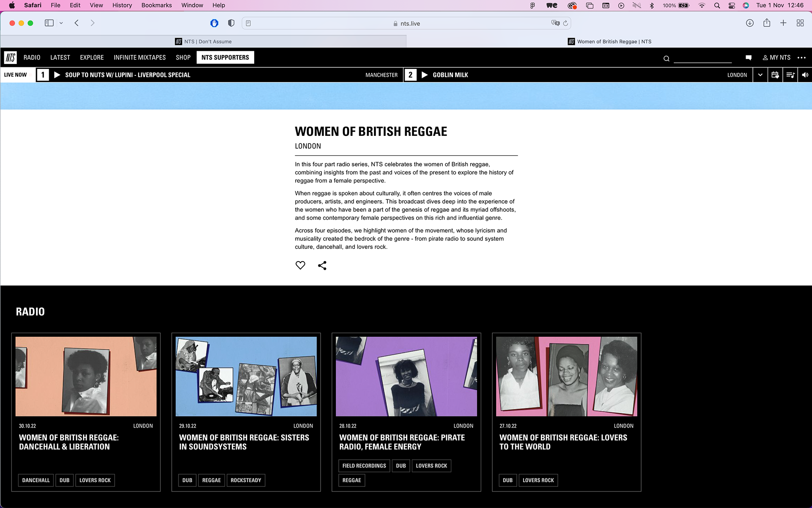This screenshot has height=508, width=812.
Task: Show tab overview grid icon
Action: (x=800, y=23)
